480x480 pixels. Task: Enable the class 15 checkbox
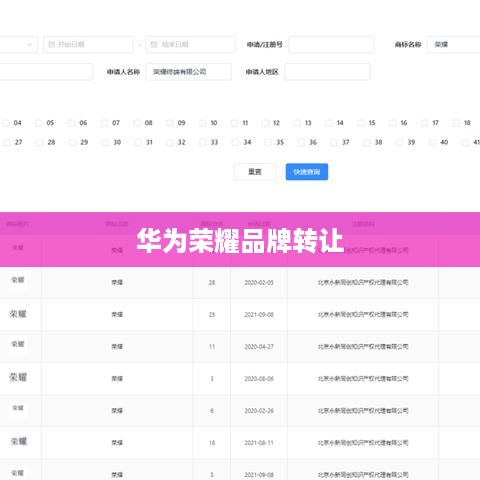(x=360, y=123)
